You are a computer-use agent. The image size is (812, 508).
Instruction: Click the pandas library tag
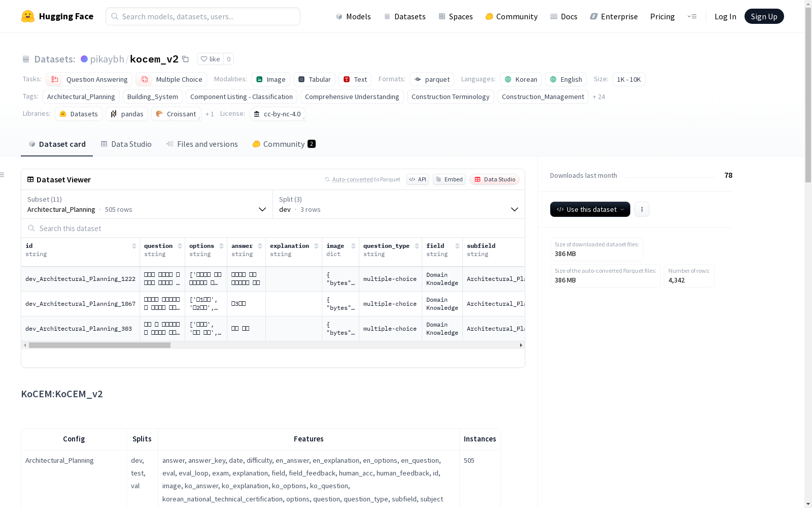[127, 114]
